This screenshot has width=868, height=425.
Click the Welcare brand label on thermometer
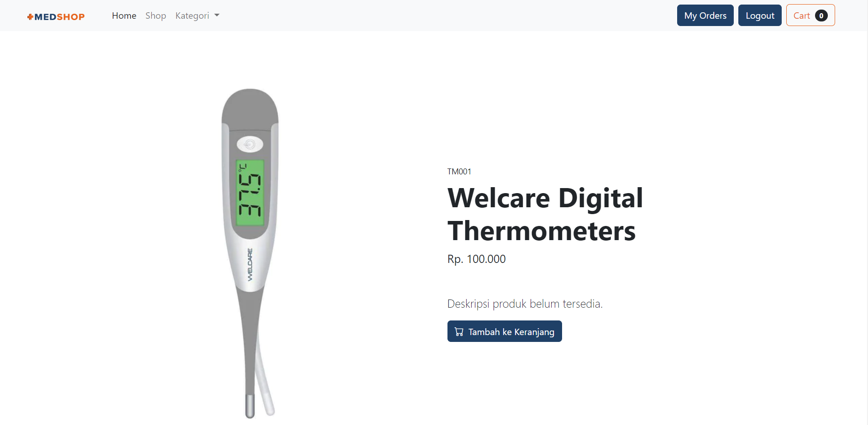click(x=250, y=264)
